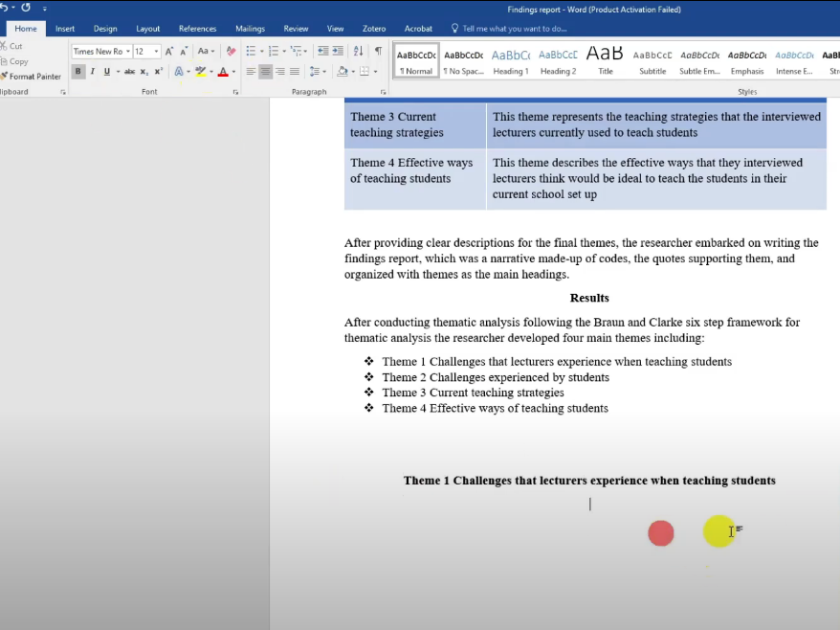The width and height of the screenshot is (840, 630).
Task: Click the Multilevel List icon
Action: click(x=296, y=51)
